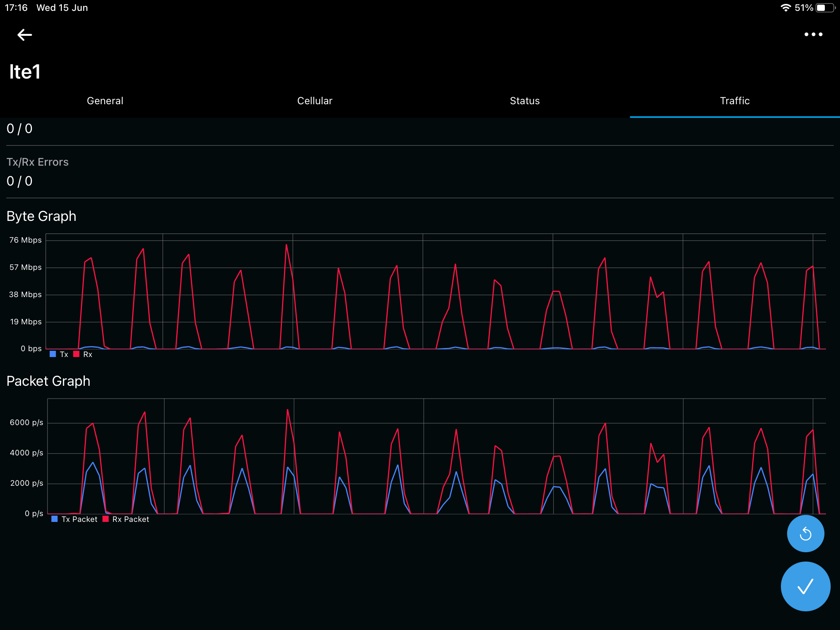Select the Traffic tab
Screen dimensions: 840x630
[735, 101]
